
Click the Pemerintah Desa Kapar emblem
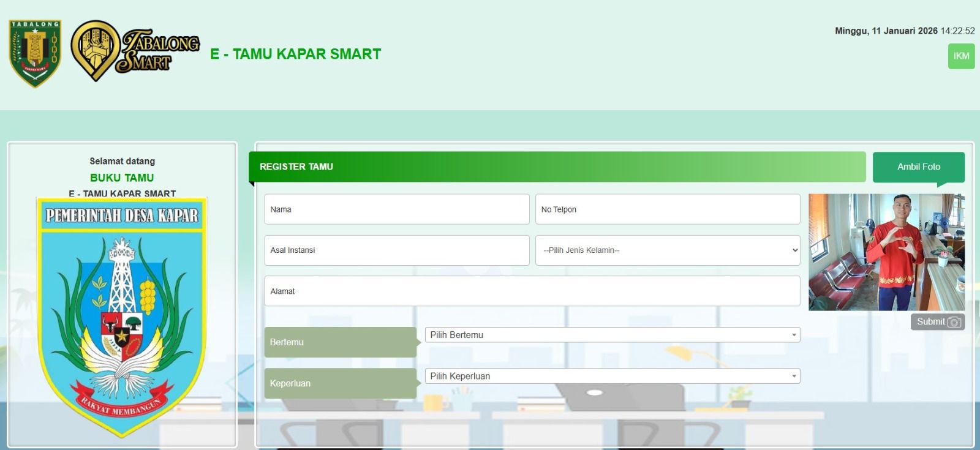[122, 317]
